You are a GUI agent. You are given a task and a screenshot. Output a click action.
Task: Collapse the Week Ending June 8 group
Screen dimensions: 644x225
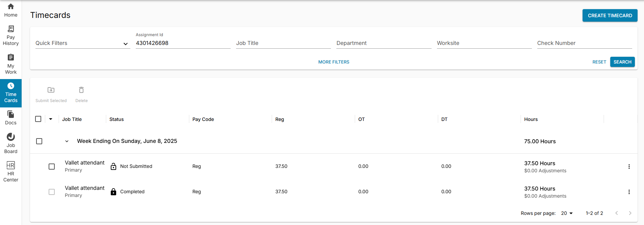pyautogui.click(x=67, y=141)
